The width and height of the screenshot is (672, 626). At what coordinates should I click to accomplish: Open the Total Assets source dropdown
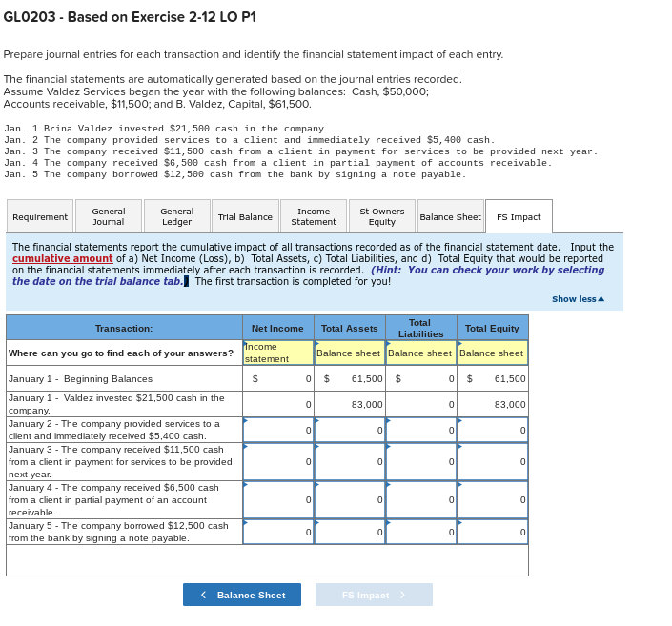pos(350,353)
